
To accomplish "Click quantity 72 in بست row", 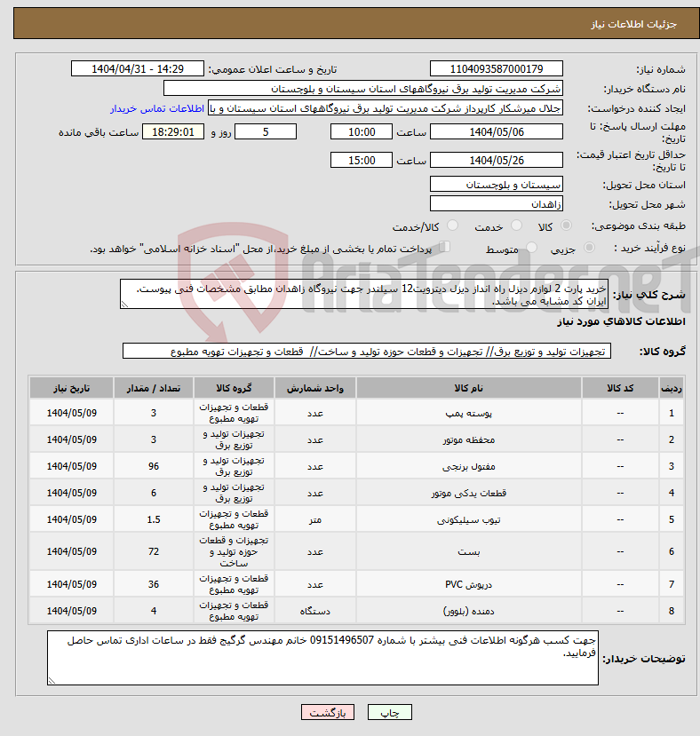I will tap(154, 551).
